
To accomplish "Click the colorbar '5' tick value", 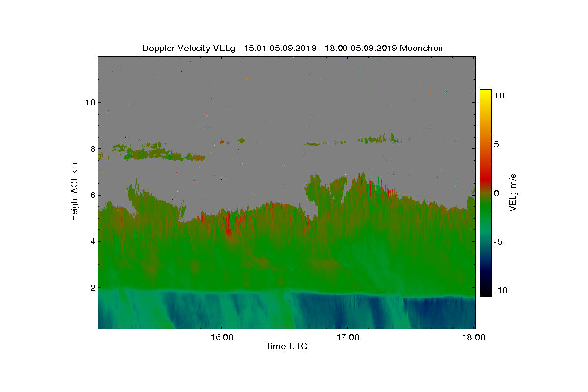I will pyautogui.click(x=496, y=145).
